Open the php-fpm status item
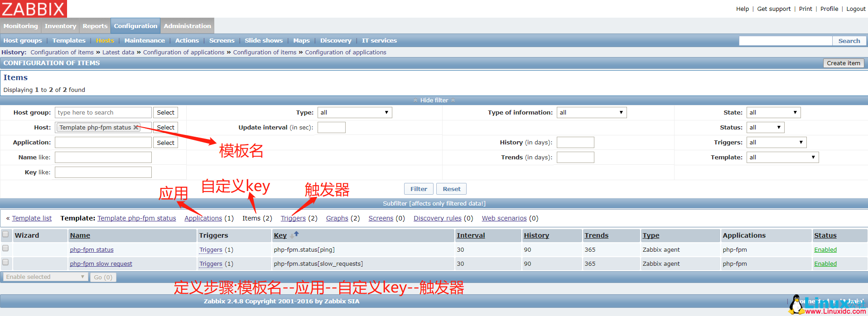This screenshot has width=868, height=316. (92, 249)
